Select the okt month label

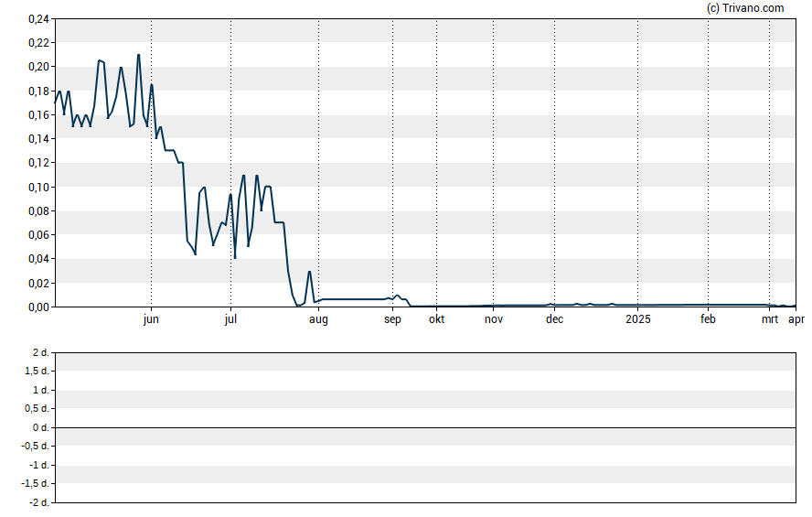click(x=436, y=319)
